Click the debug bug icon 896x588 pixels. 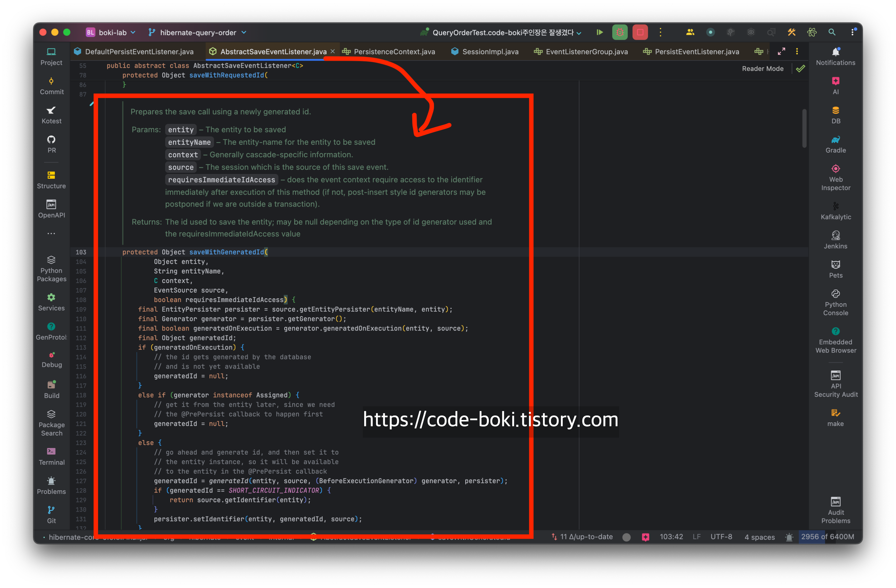point(620,32)
